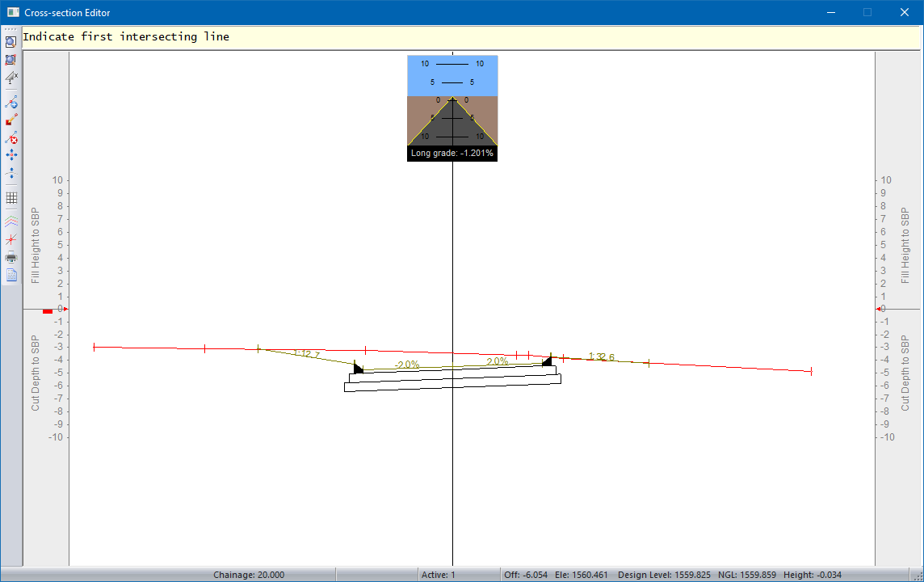The height and width of the screenshot is (582, 924).
Task: Click the Chainage 20.000 status field
Action: (248, 575)
